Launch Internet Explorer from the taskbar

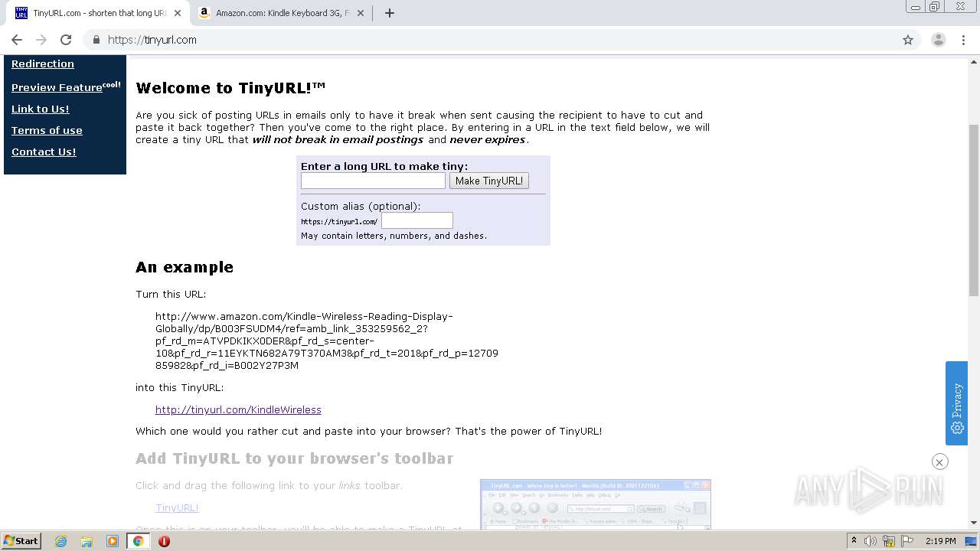(x=60, y=541)
